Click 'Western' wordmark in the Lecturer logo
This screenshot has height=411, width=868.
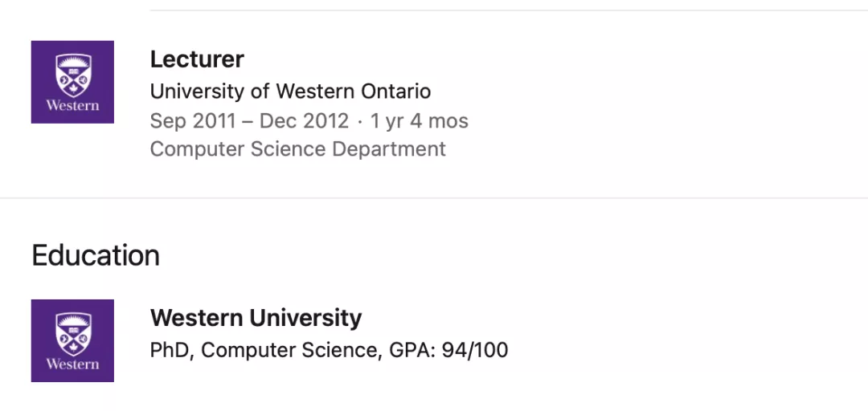(72, 105)
